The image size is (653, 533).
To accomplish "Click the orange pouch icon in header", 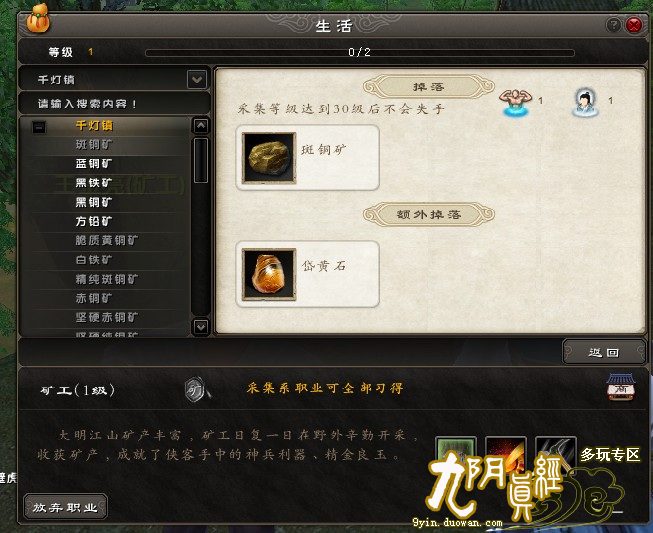I will 38,19.
